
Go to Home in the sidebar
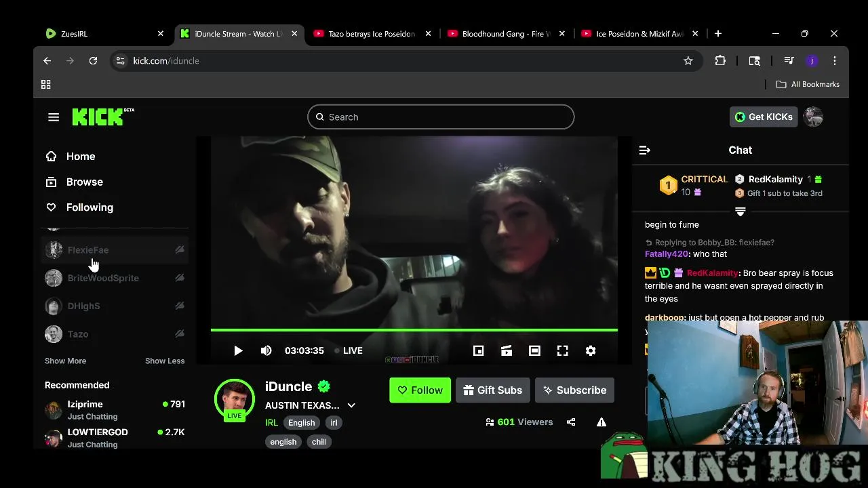pyautogui.click(x=80, y=157)
